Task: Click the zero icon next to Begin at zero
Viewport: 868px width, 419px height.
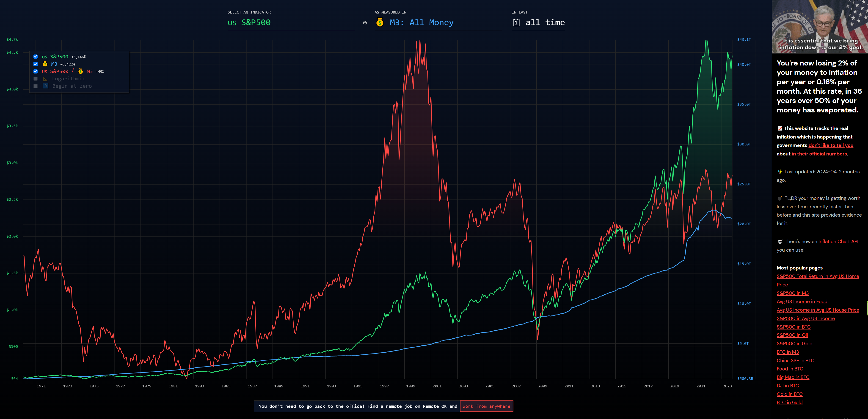Action: (x=45, y=86)
